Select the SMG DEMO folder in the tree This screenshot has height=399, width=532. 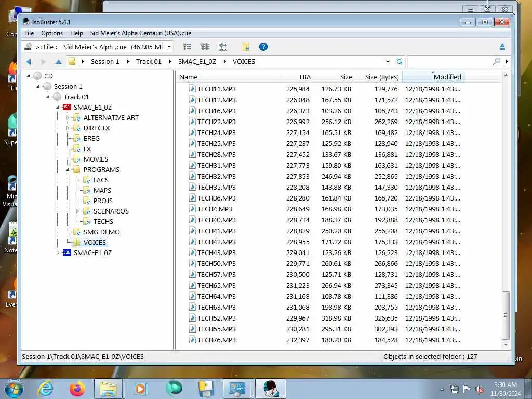pos(101,232)
